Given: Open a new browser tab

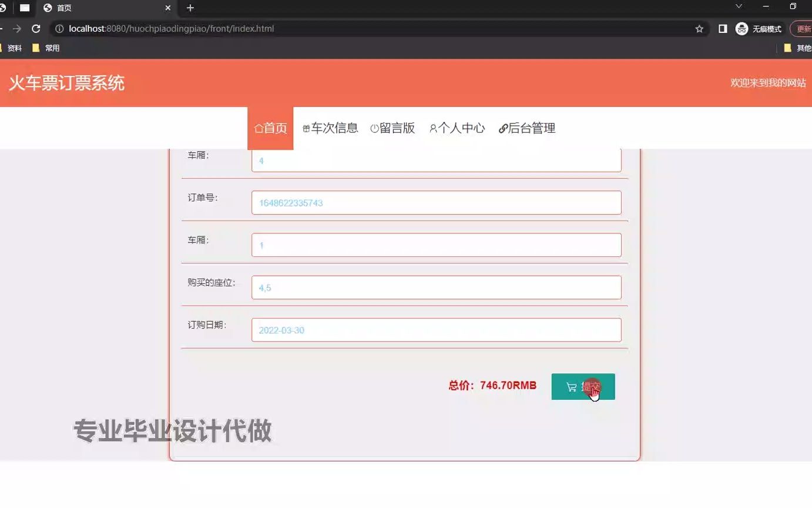Looking at the screenshot, I should coord(190,8).
